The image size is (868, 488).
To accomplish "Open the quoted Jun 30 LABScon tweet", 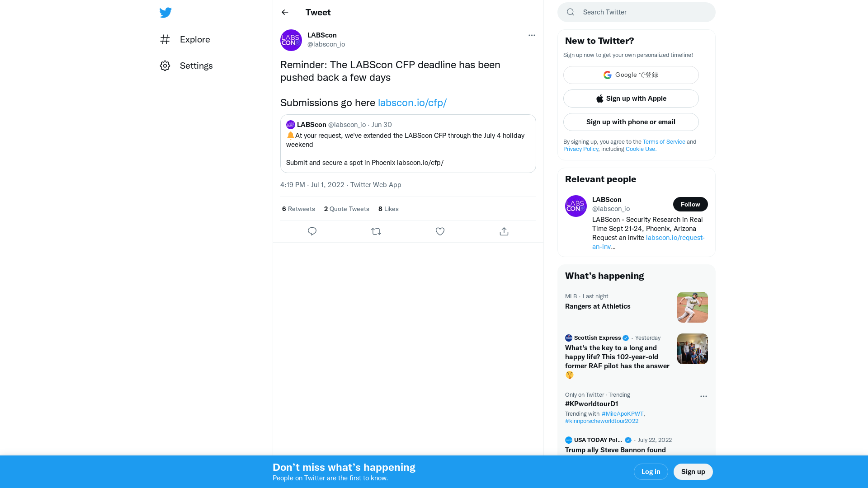I will (408, 149).
